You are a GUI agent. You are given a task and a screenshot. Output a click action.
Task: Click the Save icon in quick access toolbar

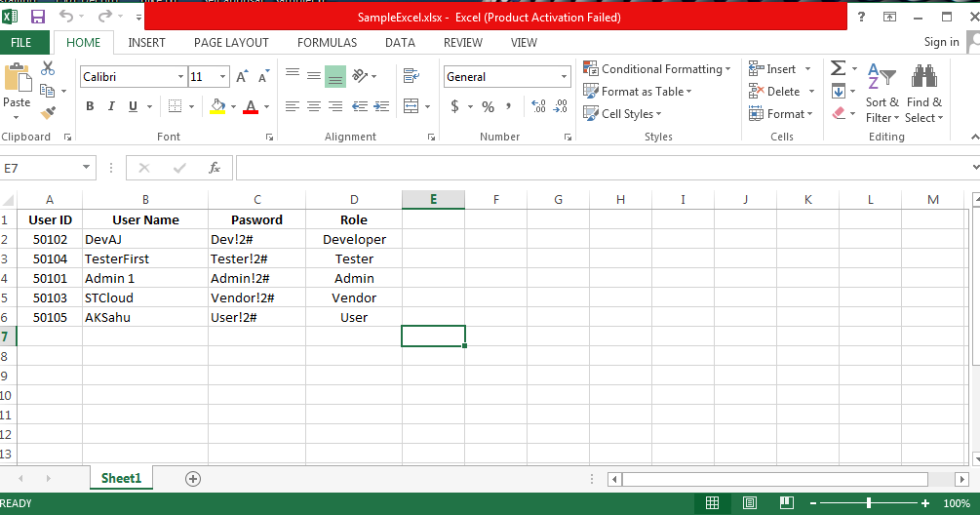click(37, 17)
